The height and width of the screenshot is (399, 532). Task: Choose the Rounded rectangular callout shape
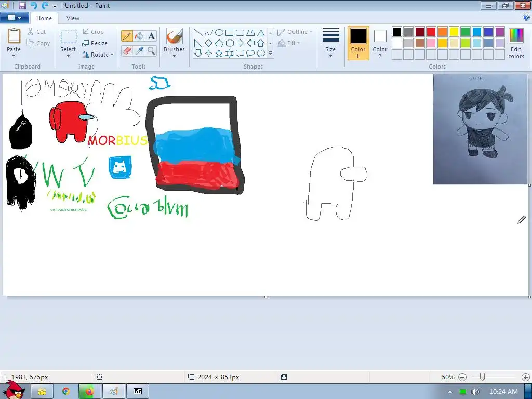pyautogui.click(x=240, y=54)
